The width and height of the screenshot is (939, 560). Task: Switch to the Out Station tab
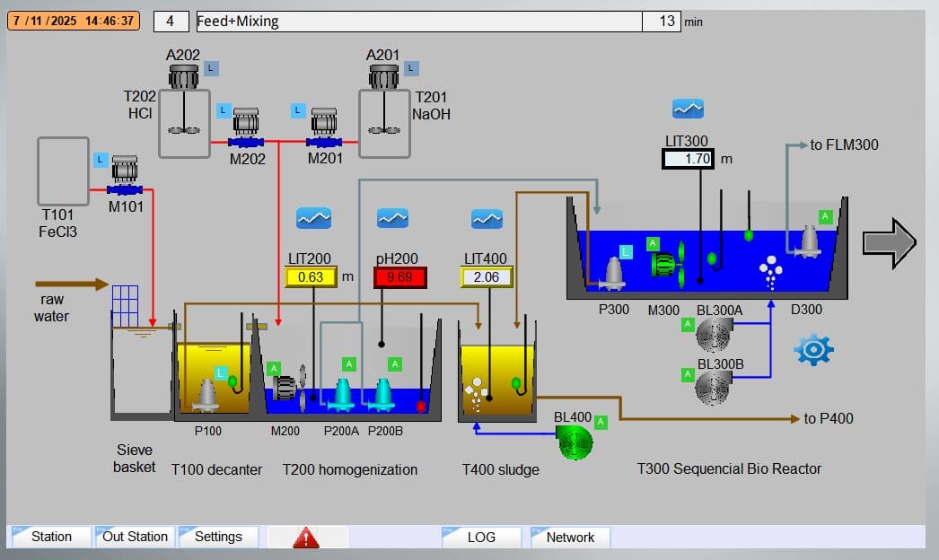[133, 537]
